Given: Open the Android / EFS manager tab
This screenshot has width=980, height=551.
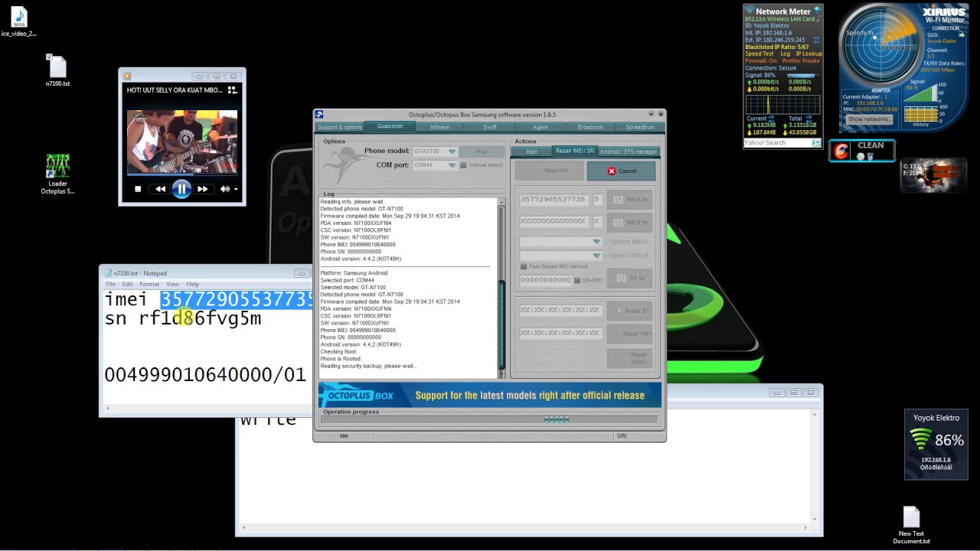Looking at the screenshot, I should point(628,152).
